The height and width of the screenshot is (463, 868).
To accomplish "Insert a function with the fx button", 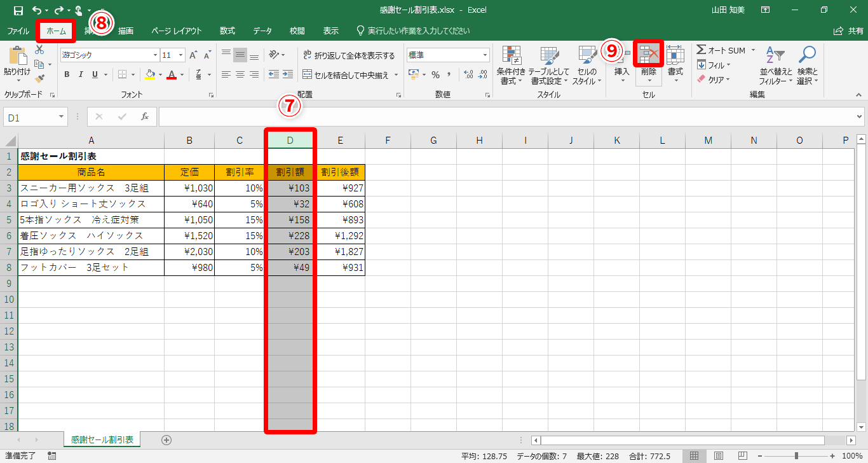I will point(145,116).
